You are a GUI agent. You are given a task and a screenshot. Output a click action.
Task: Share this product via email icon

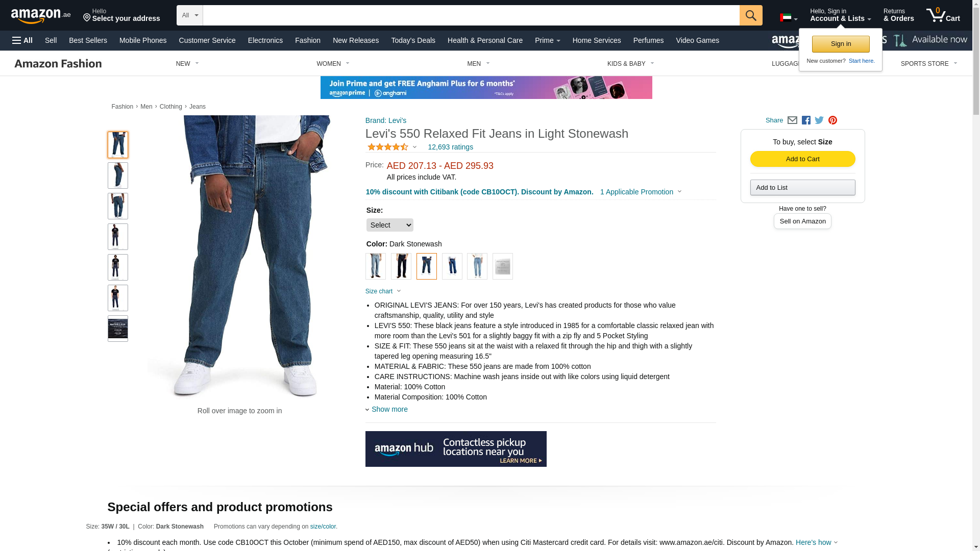point(792,120)
